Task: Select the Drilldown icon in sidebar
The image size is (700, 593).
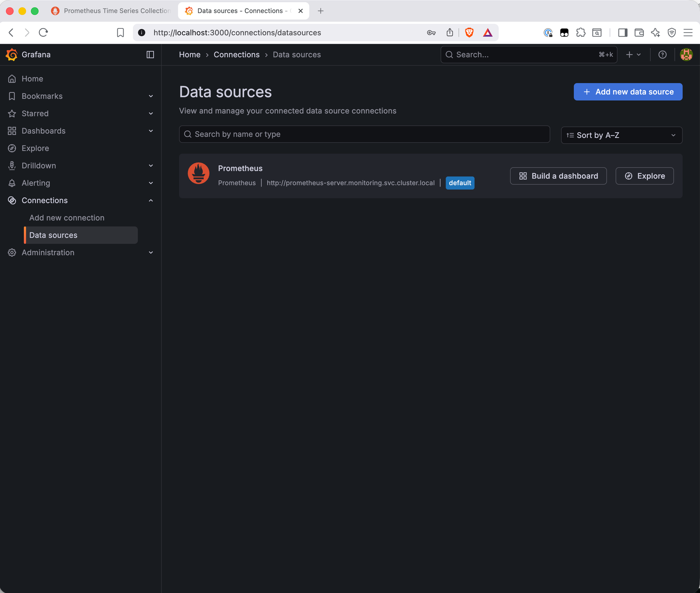Action: coord(12,165)
